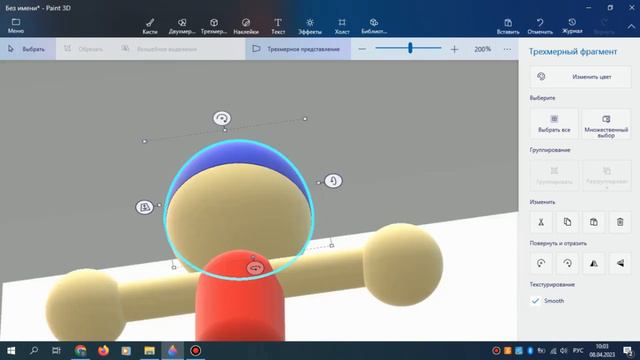Click the zoom slider handle
640x360 pixels.
(x=410, y=48)
